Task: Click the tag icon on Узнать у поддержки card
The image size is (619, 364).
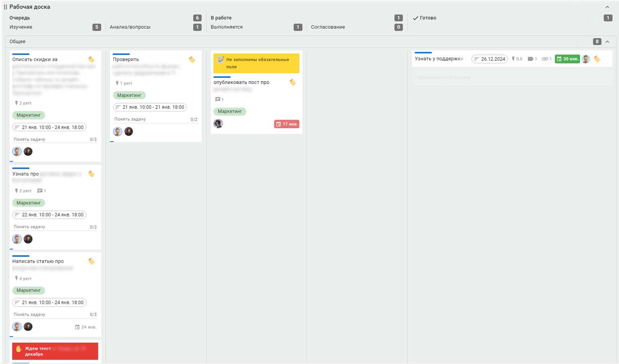Action: 597,59
